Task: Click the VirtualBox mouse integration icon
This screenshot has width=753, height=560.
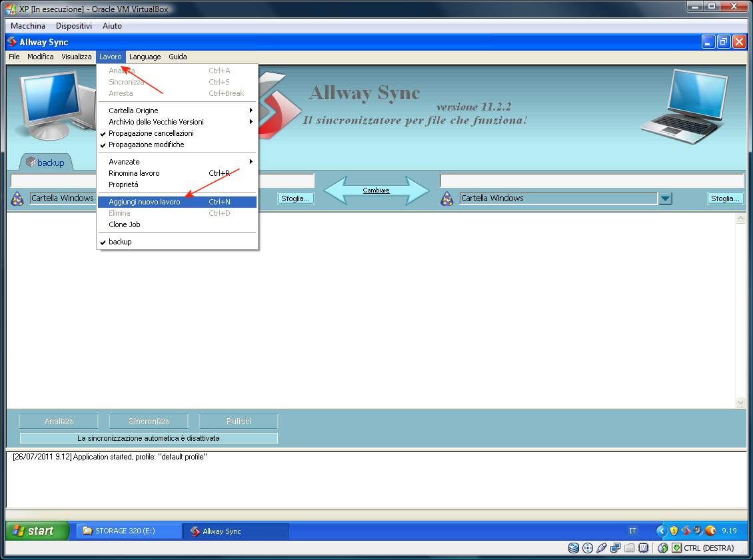Action: tap(663, 548)
